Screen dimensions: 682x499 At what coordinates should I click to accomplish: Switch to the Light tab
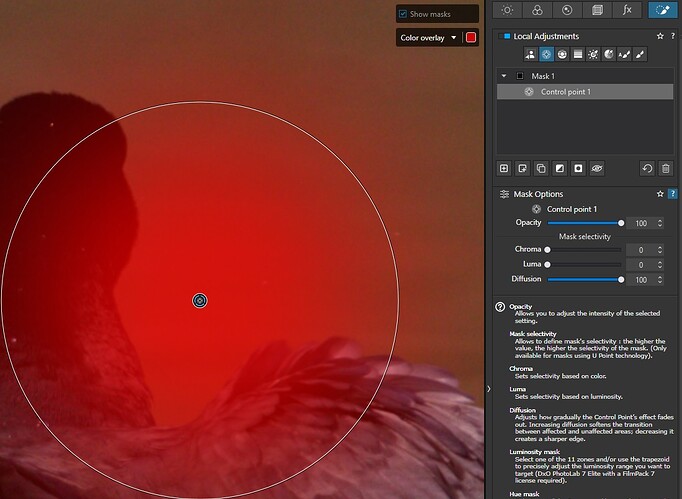tap(507, 10)
